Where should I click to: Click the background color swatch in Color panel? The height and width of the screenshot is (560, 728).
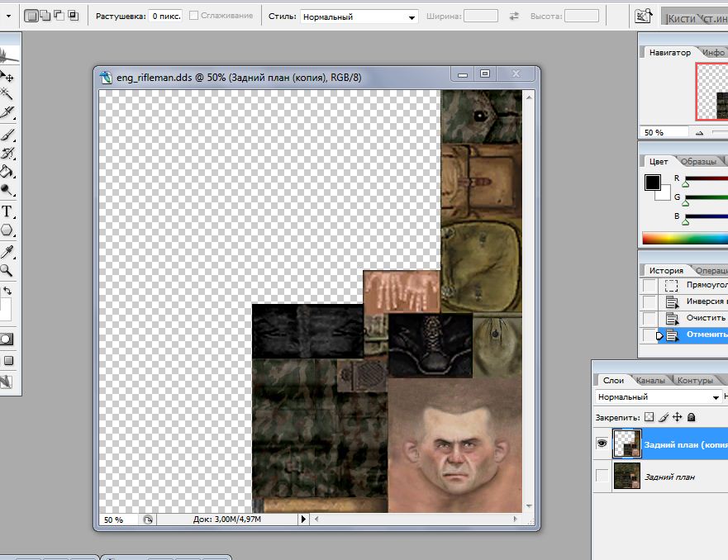(665, 195)
